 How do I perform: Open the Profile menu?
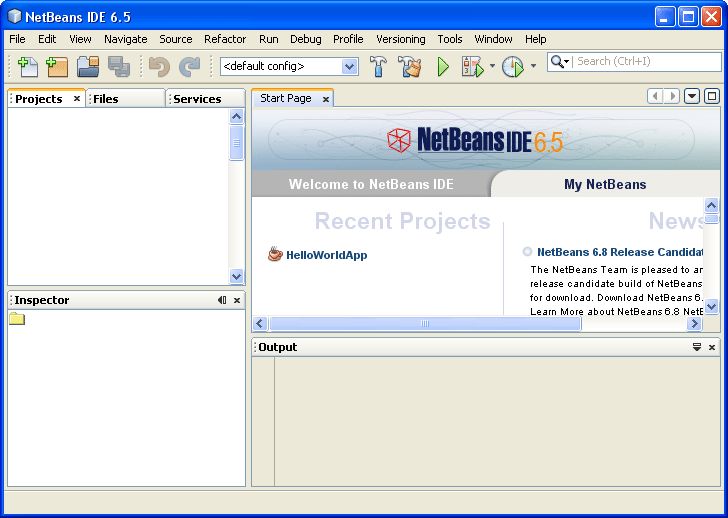[x=348, y=39]
